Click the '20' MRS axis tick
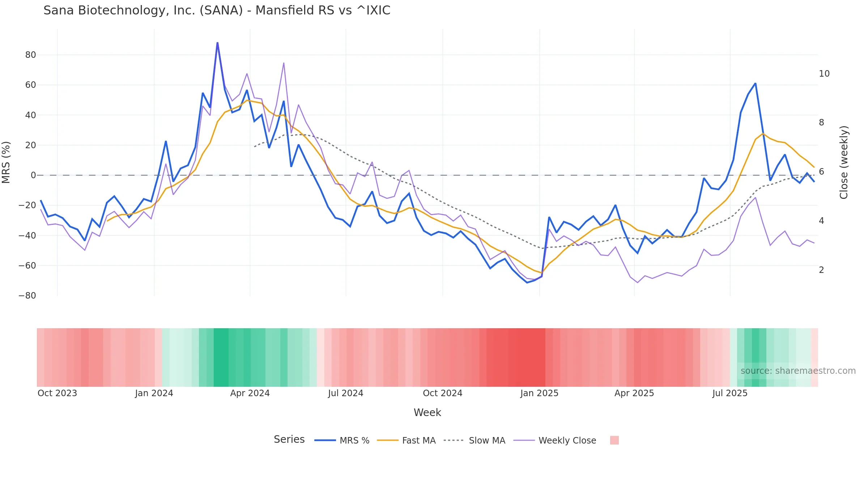Screen dimensions: 868x488 31,145
